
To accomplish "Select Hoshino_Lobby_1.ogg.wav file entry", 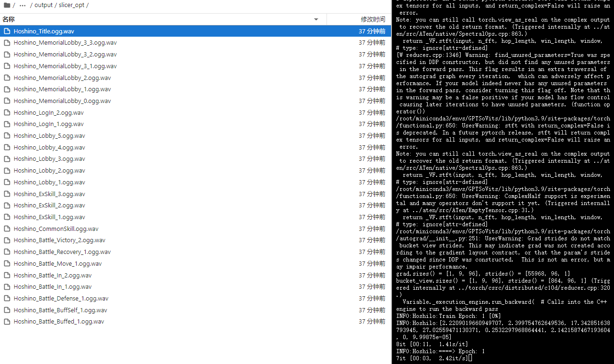I will pyautogui.click(x=49, y=182).
